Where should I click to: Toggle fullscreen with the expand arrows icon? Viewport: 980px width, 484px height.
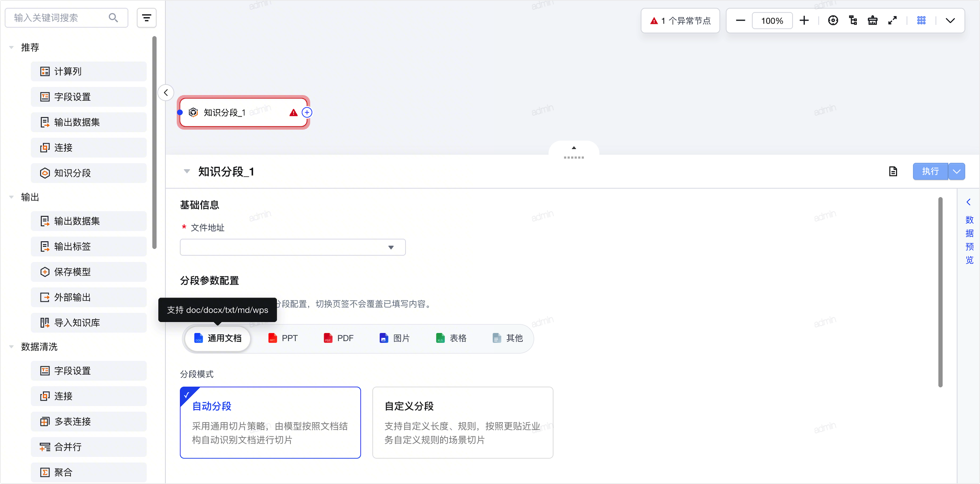click(893, 21)
